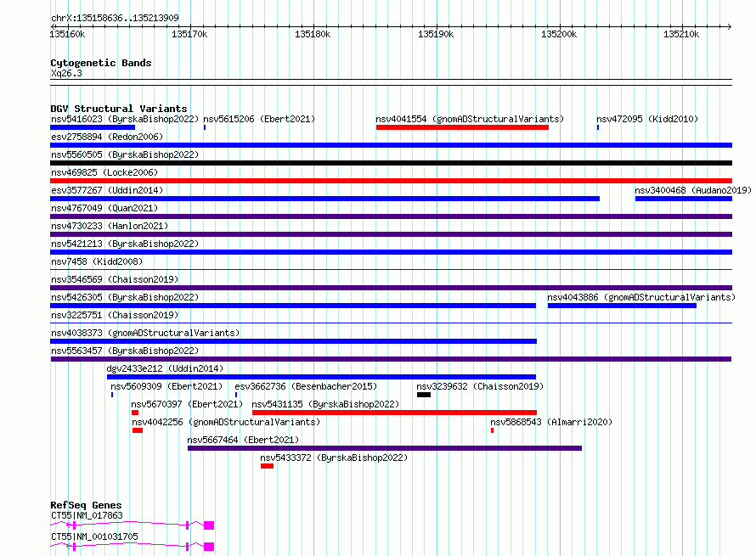
Task: Click the nsv5431135 (ByrskaBishop2022) label
Action: [325, 404]
